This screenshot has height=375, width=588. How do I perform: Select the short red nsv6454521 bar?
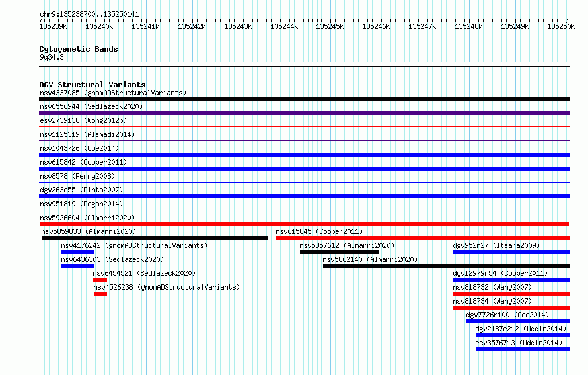point(100,280)
